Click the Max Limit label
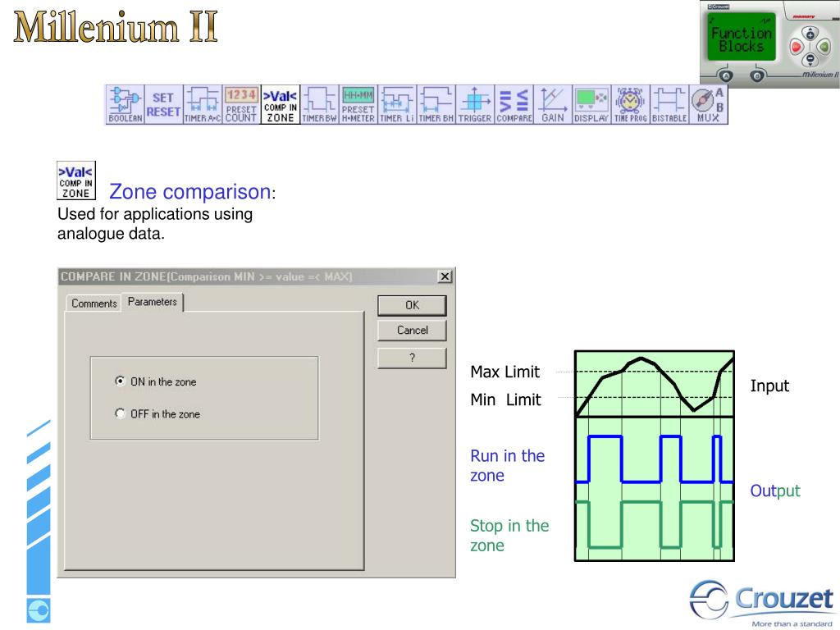The image size is (840, 630). pos(505,372)
